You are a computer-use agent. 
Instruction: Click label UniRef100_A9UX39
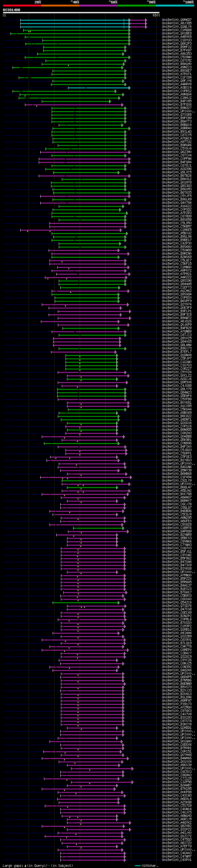click(177, 765)
